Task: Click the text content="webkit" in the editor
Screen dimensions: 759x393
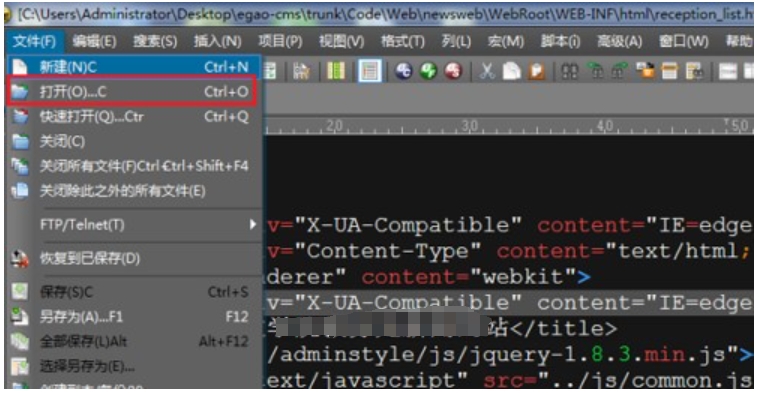Action: pos(470,277)
